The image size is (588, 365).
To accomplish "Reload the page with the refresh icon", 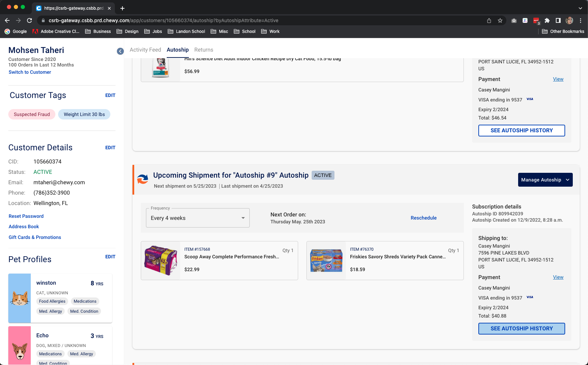I will [x=29, y=20].
